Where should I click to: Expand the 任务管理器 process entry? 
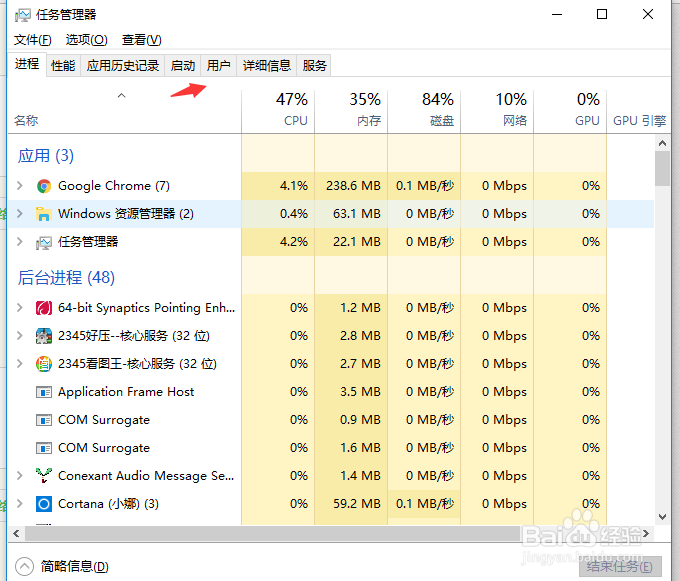coord(20,242)
